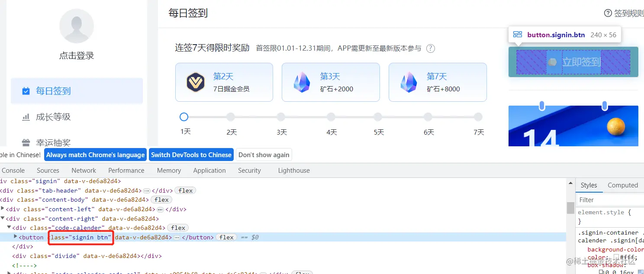
Task: Click the flex badge on tab-header row
Action: click(x=186, y=190)
